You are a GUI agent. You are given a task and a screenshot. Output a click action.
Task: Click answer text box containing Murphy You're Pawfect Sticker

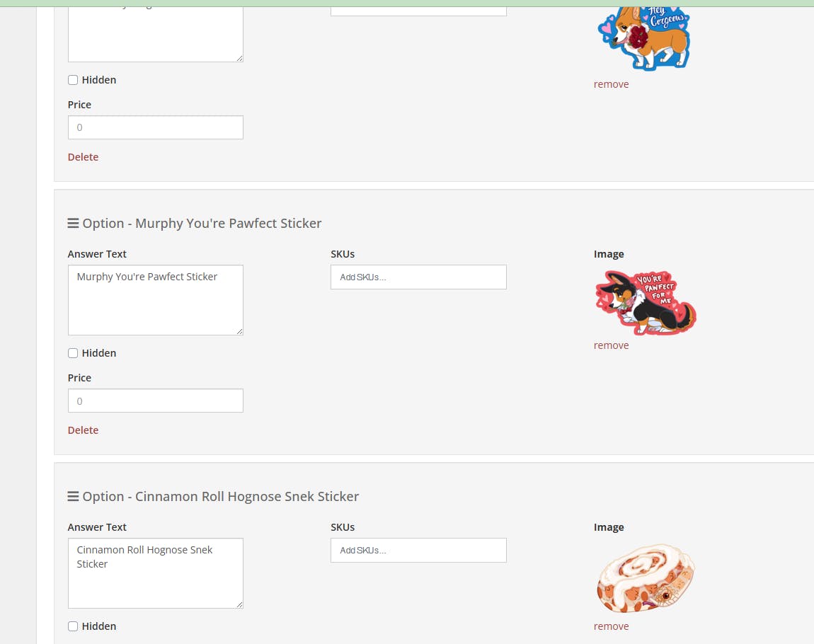pos(156,300)
